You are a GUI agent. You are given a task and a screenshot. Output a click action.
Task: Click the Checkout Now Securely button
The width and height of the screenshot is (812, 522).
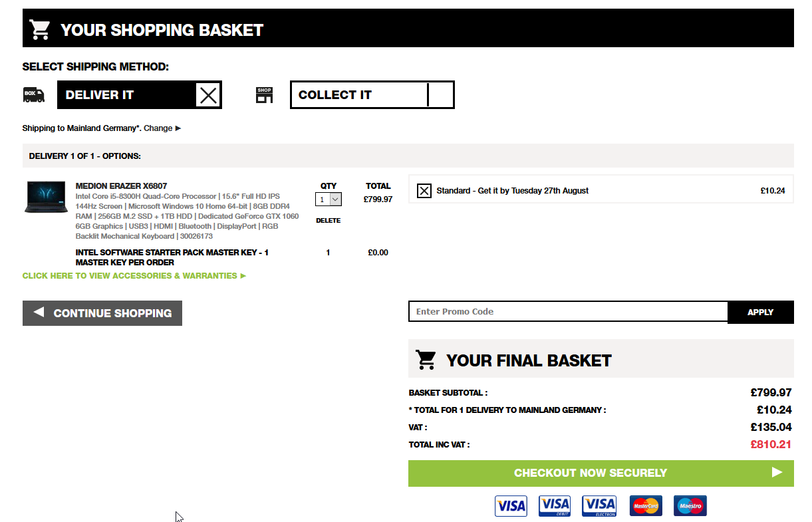coord(601,473)
